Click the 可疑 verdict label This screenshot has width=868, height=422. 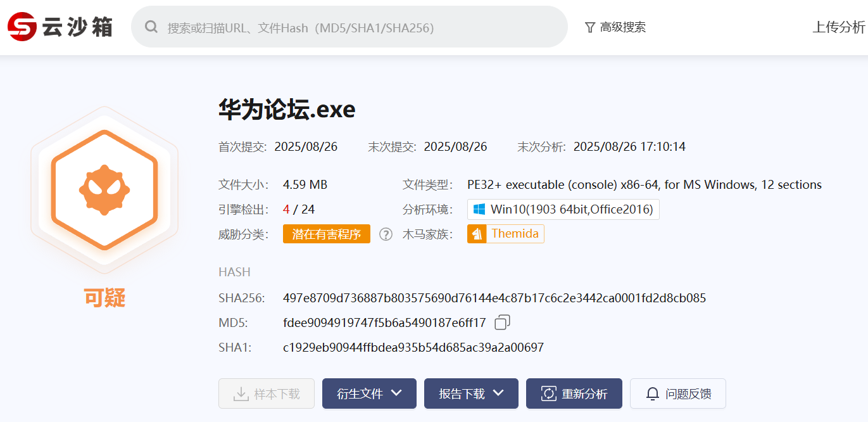pos(104,297)
